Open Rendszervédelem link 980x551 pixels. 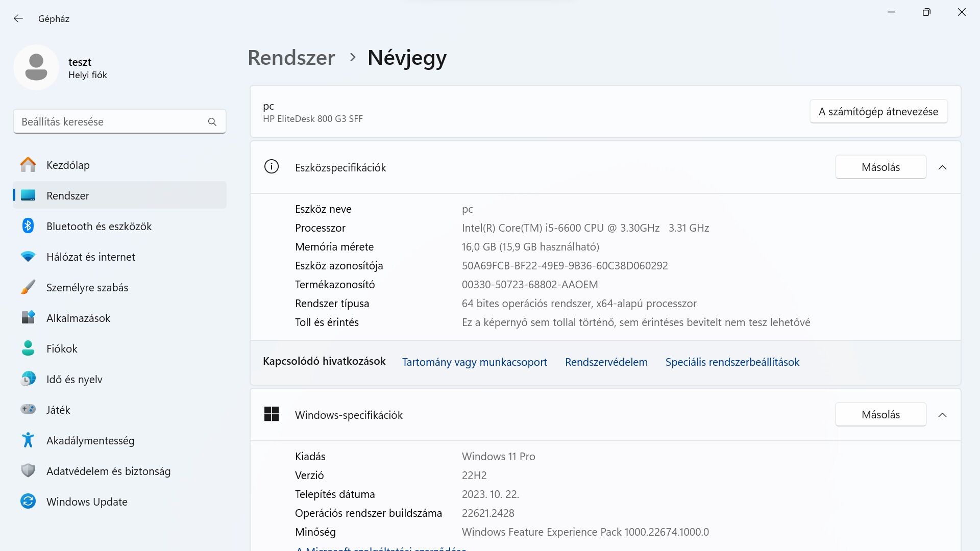click(x=606, y=362)
